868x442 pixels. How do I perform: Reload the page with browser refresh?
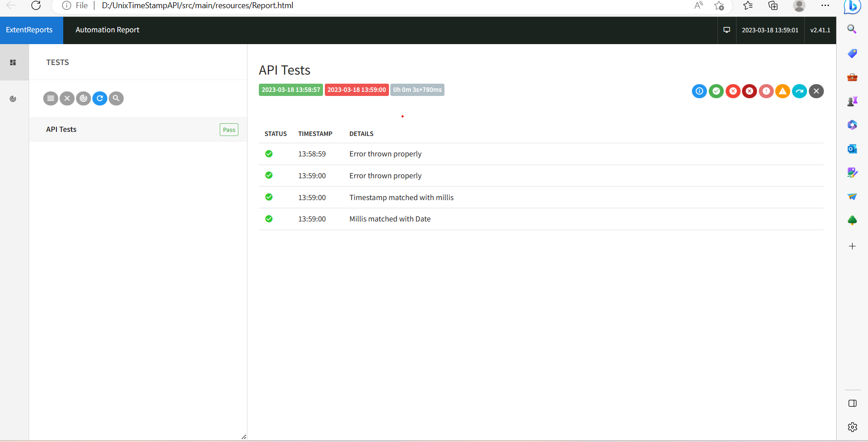(36, 5)
